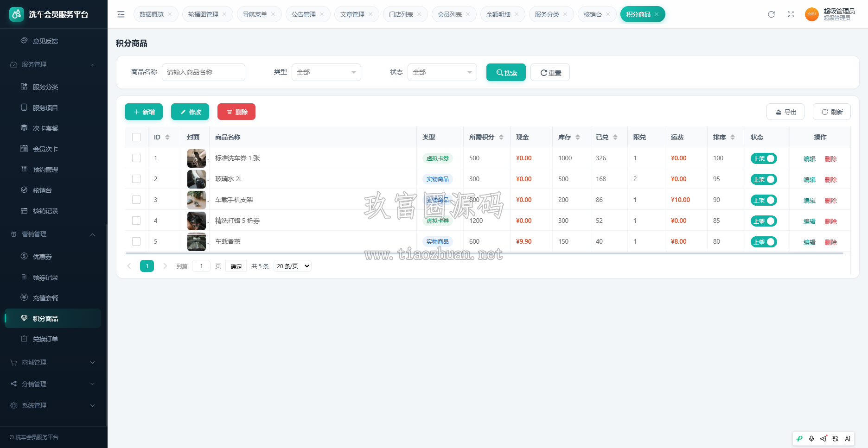Check the row for 标准洗车券 1 张

[136, 158]
